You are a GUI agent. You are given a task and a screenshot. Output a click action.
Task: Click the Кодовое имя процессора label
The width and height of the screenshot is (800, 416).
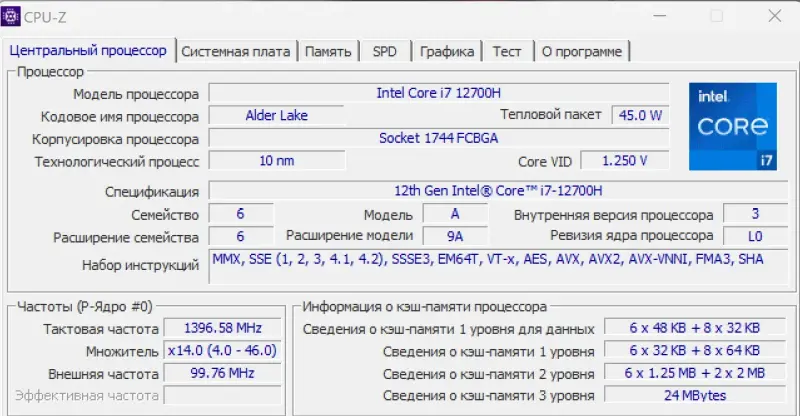click(x=119, y=117)
